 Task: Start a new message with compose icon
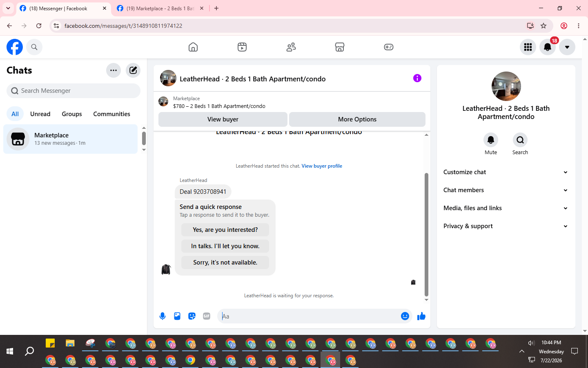pyautogui.click(x=133, y=70)
